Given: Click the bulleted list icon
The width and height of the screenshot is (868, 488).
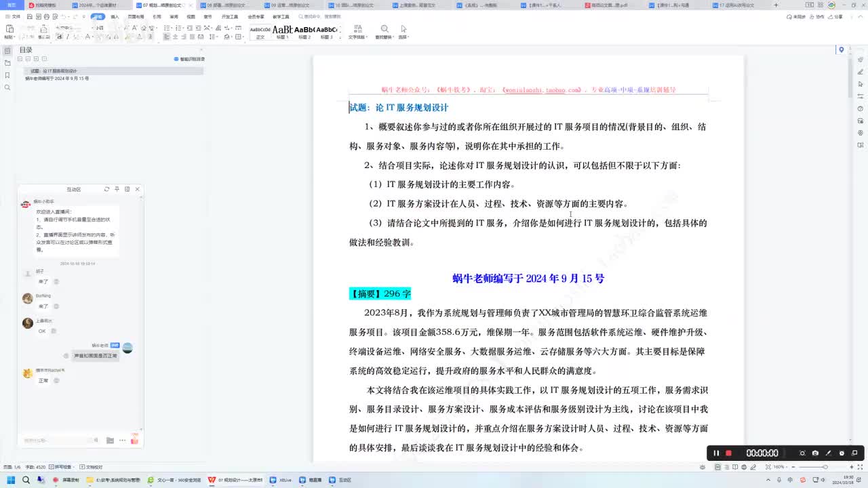Looking at the screenshot, I should (x=167, y=28).
